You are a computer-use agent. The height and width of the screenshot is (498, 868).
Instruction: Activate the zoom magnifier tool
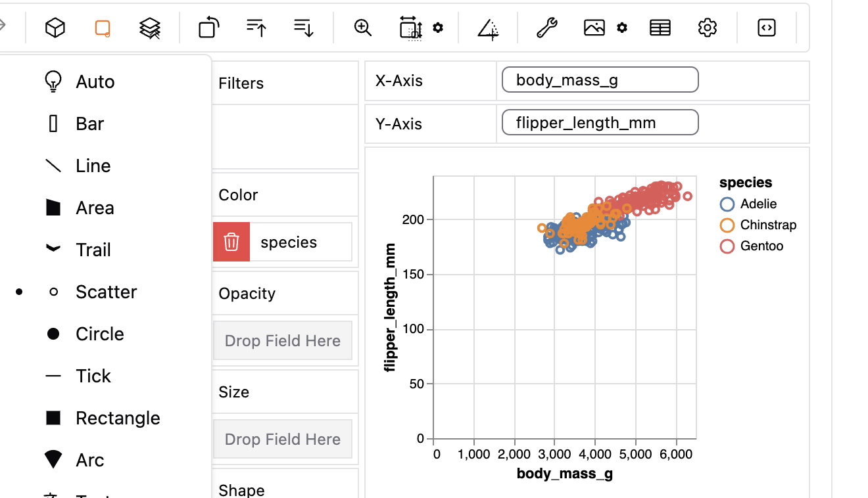[362, 28]
